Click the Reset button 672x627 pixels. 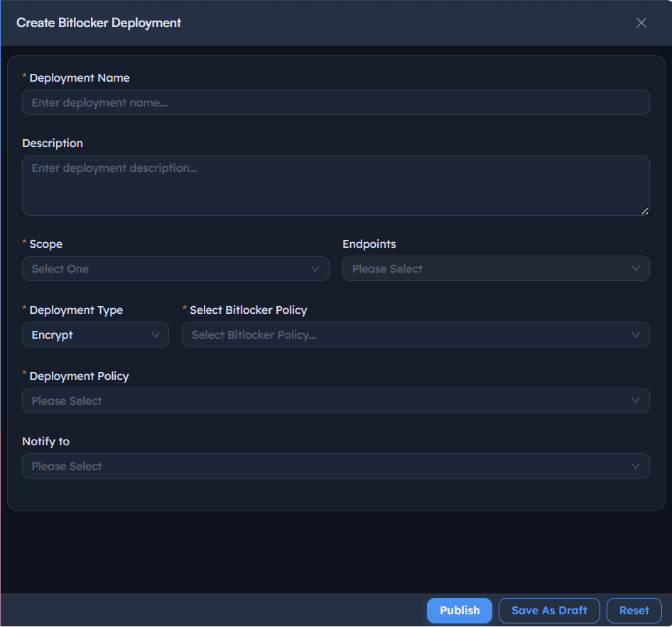[634, 610]
